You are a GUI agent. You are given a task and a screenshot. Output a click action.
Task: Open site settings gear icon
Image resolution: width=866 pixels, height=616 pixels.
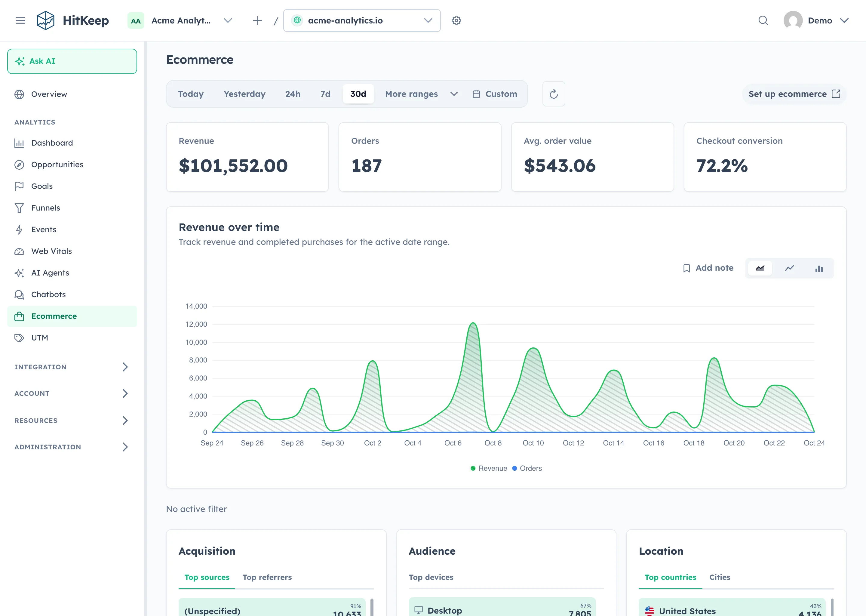click(x=456, y=20)
